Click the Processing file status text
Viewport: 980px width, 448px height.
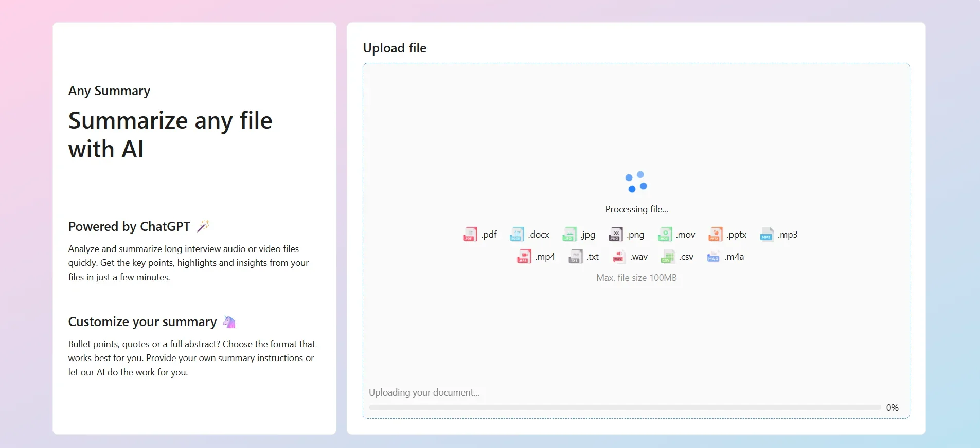(636, 209)
